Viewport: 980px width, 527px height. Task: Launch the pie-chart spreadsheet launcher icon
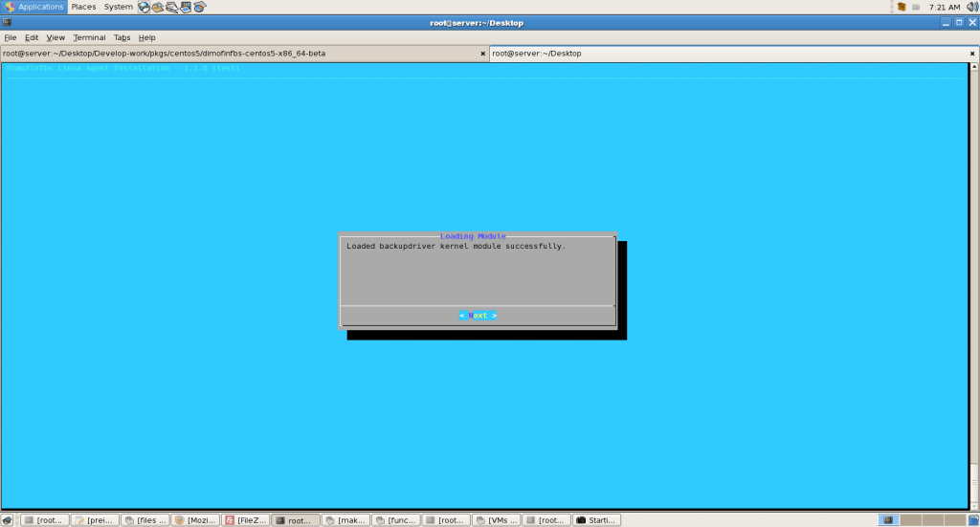[199, 8]
